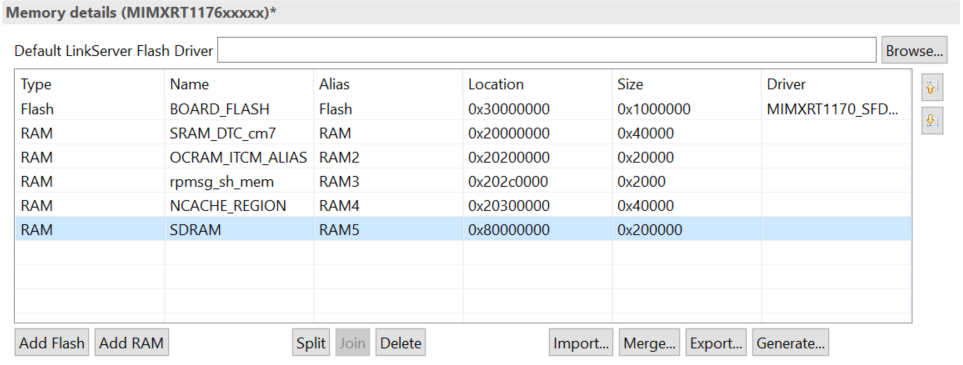
Task: Click RAM type cell of rpmsg_sh_mem row
Action: coord(90,182)
